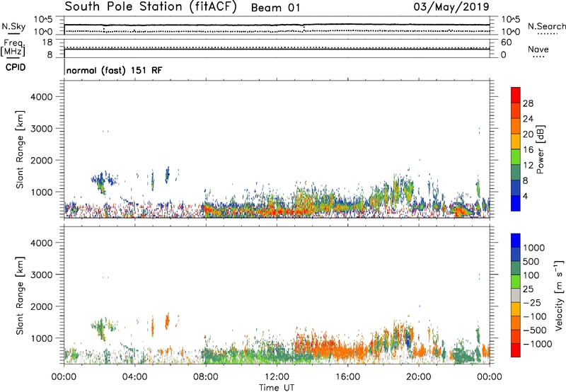Click the "Power [dB]" colorbar title

[x=540, y=149]
